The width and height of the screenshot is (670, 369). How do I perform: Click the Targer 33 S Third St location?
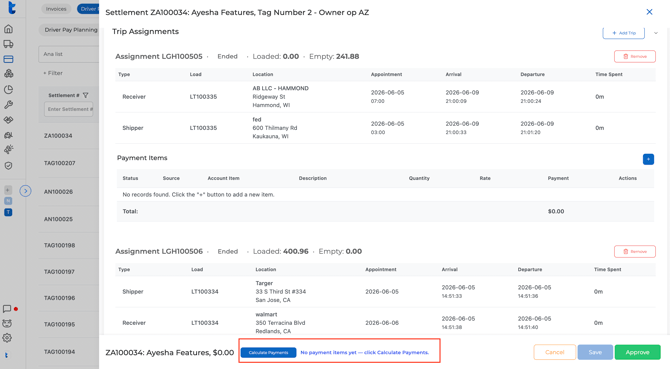click(281, 292)
